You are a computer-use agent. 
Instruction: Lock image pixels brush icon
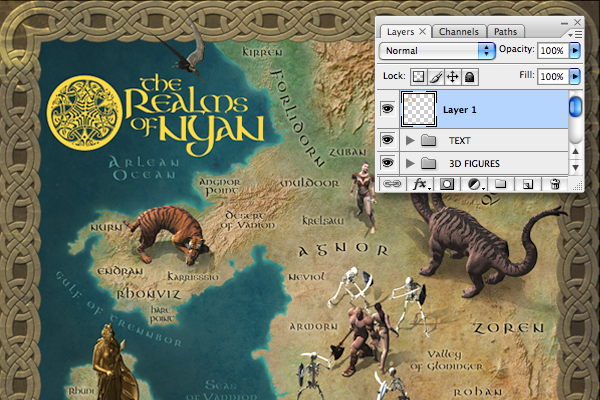(436, 77)
